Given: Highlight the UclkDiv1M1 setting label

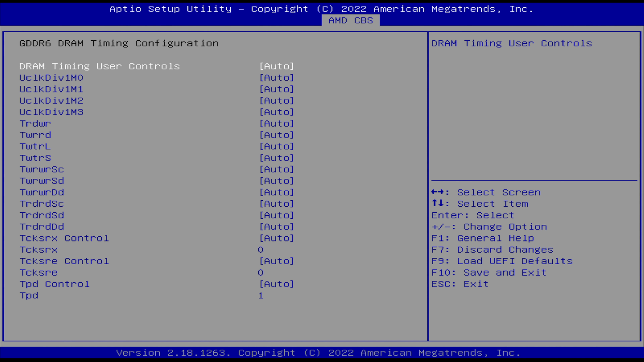Looking at the screenshot, I should pos(51,89).
